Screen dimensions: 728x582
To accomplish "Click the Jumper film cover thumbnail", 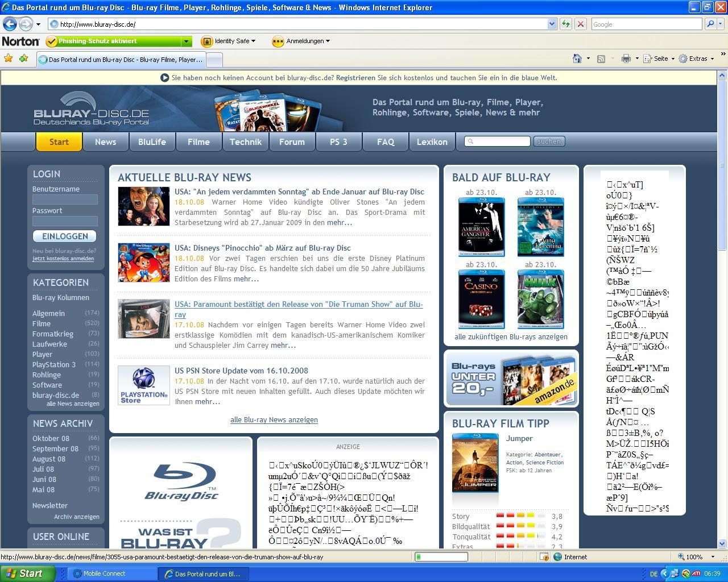I will [475, 464].
